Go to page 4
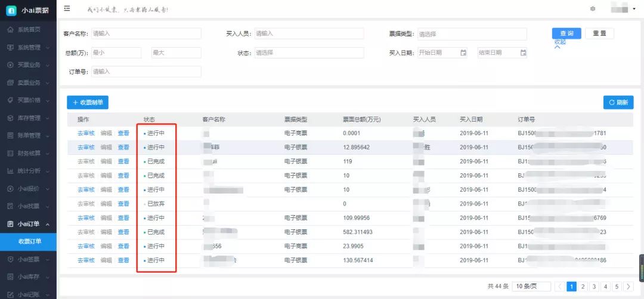The height and width of the screenshot is (299, 644). [x=605, y=286]
